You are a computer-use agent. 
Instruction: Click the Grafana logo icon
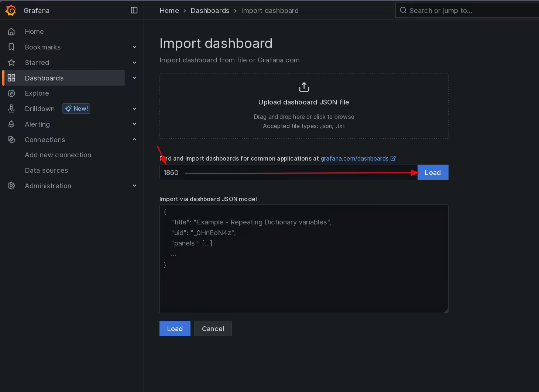(x=11, y=10)
